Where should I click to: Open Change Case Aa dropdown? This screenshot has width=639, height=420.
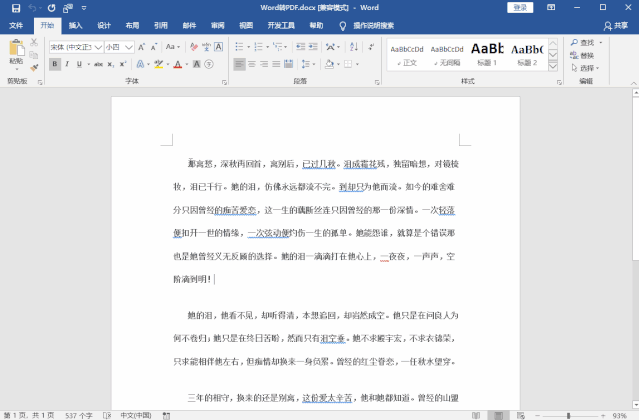pyautogui.click(x=173, y=47)
